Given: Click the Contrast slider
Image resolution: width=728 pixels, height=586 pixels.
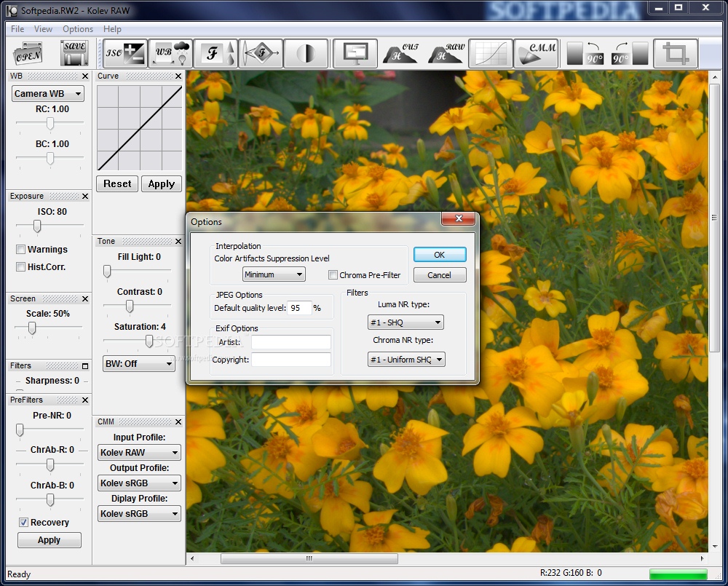Looking at the screenshot, I should coord(130,306).
